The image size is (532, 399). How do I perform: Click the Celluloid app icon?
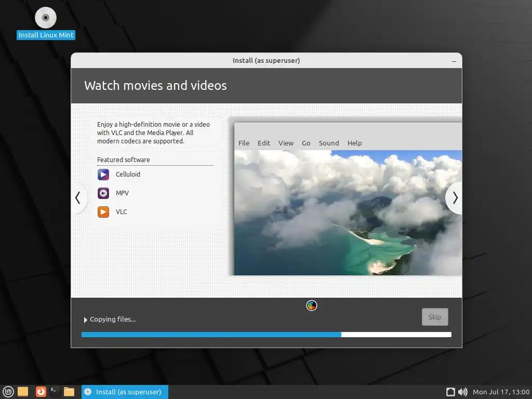[103, 175]
